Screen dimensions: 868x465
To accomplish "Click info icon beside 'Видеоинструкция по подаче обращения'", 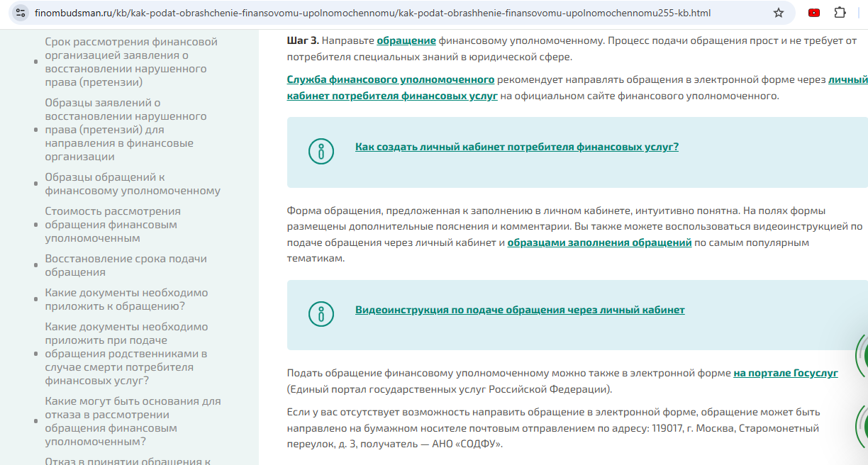I will [321, 314].
